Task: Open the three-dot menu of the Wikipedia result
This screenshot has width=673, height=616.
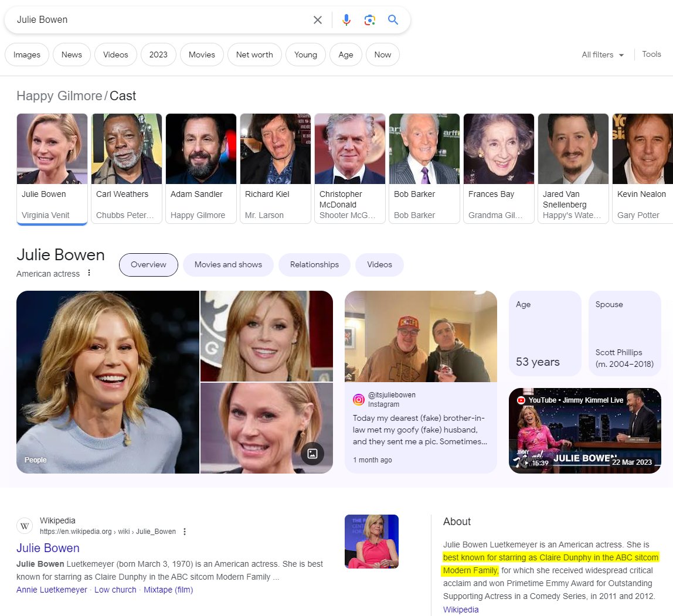Action: (x=185, y=532)
